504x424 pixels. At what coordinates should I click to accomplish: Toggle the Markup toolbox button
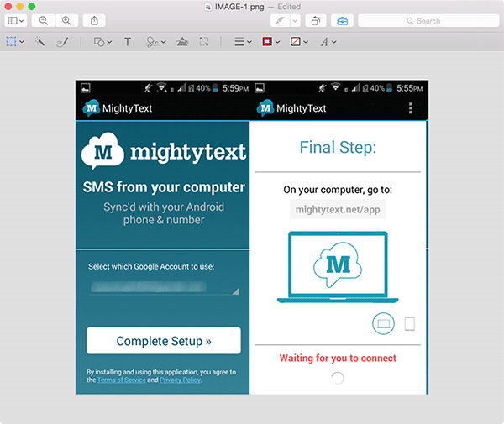pos(343,21)
